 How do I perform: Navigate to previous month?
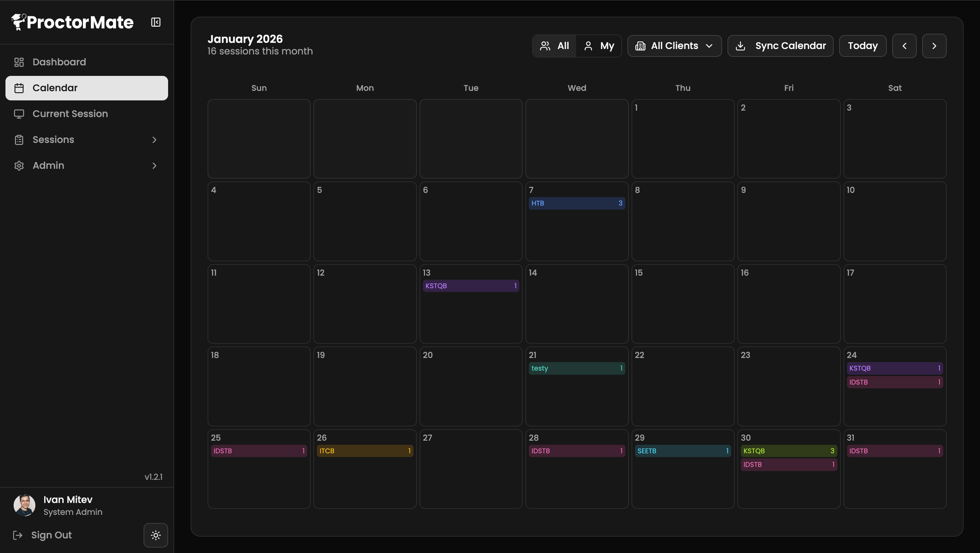904,46
